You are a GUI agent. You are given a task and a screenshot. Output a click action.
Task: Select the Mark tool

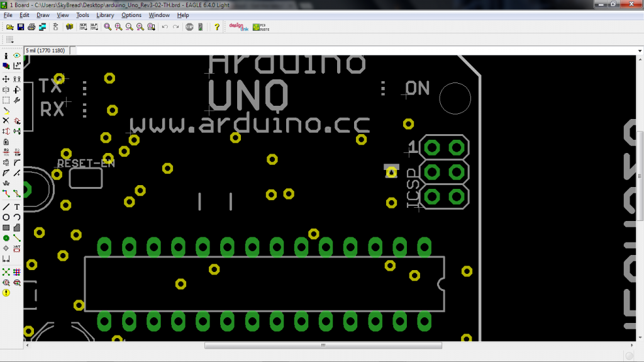pyautogui.click(x=17, y=66)
